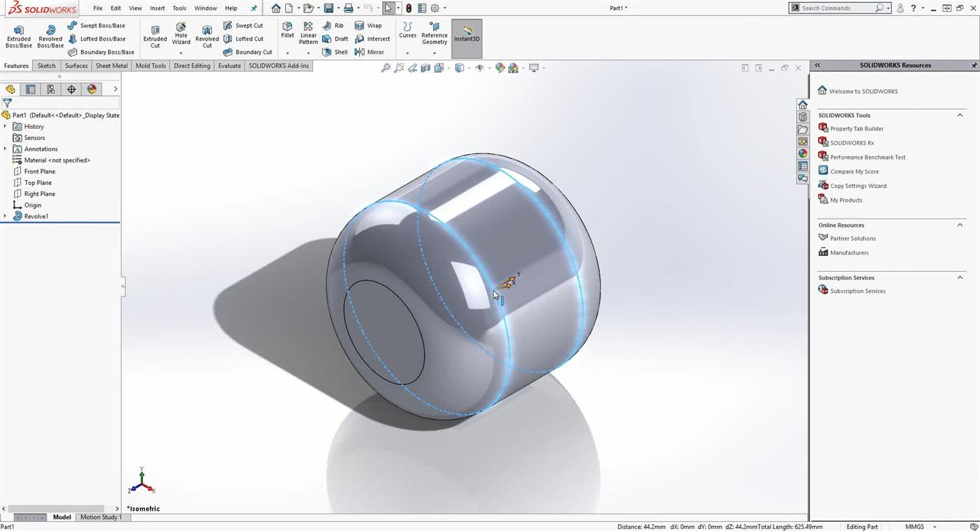The image size is (980, 531).
Task: Expand the Revolve1 feature tree node
Action: coord(5,216)
